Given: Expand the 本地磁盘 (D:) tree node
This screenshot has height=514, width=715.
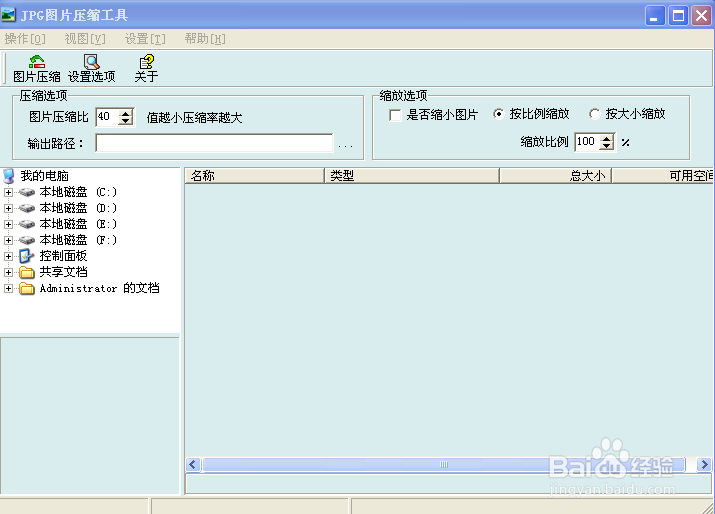Looking at the screenshot, I should (8, 208).
